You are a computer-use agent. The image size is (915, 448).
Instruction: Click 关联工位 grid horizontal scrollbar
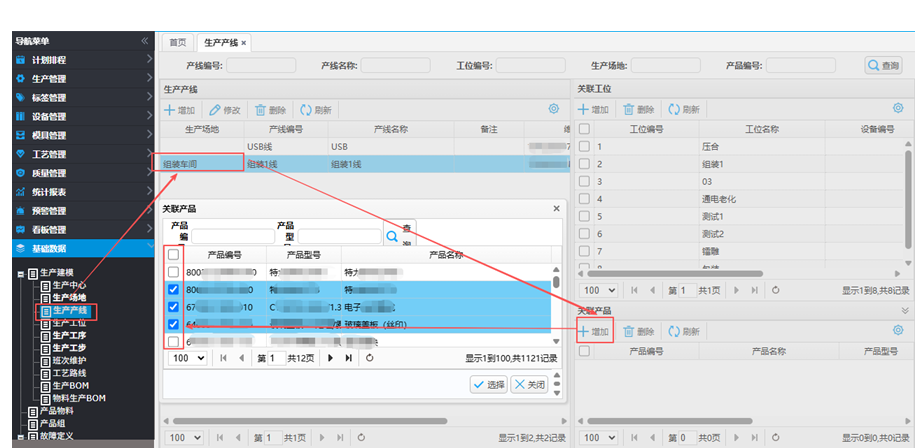tap(675, 273)
